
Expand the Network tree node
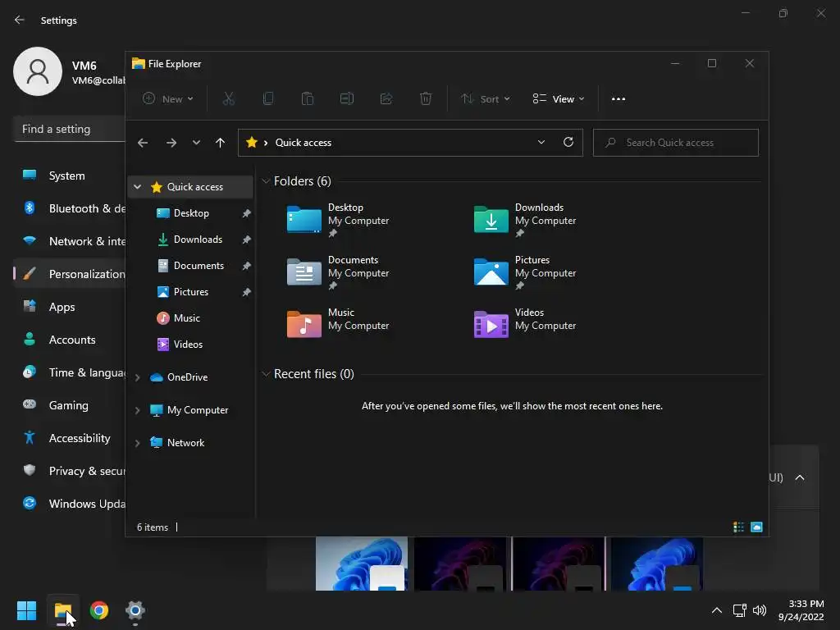138,443
